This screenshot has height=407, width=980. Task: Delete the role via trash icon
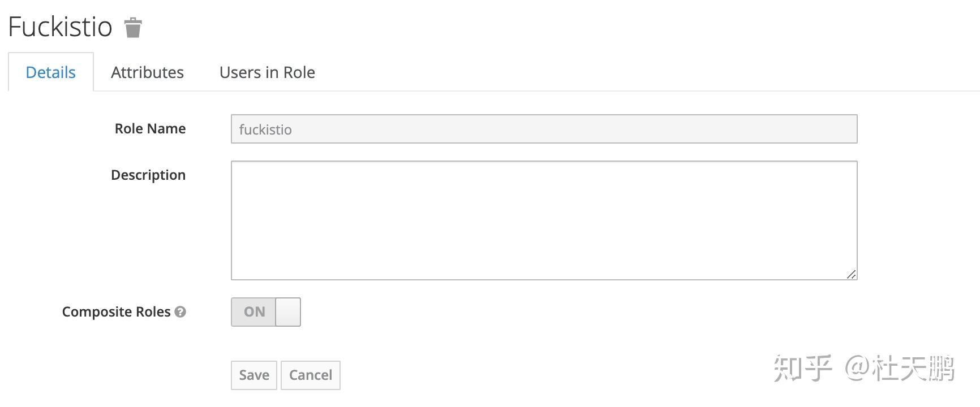pyautogui.click(x=133, y=27)
